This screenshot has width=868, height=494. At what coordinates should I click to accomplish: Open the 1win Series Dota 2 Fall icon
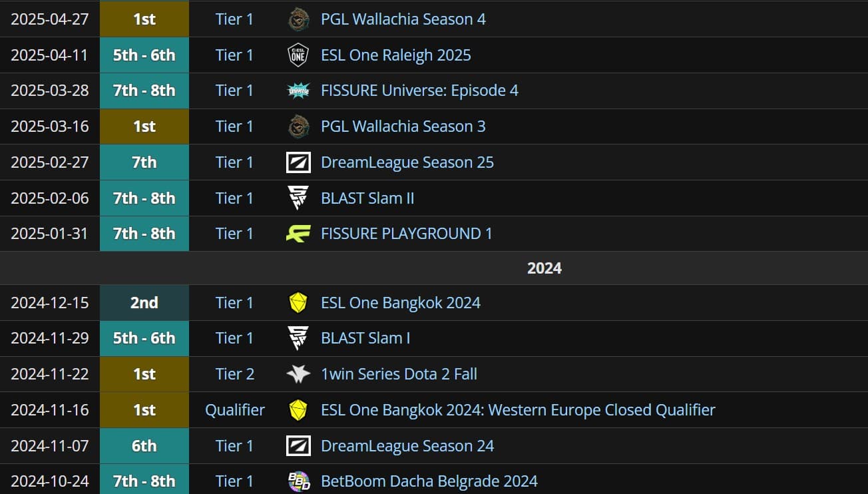pos(298,373)
